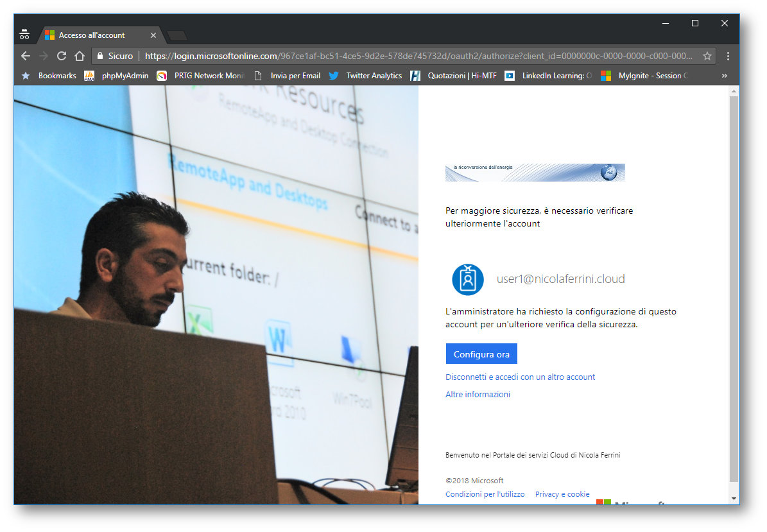The height and width of the screenshot is (532, 767).
Task: Reload the current page
Action: [62, 56]
